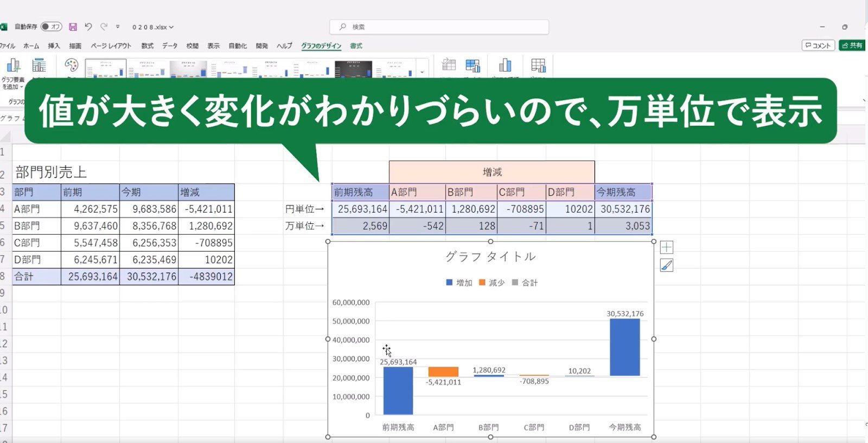Image resolution: width=868 pixels, height=443 pixels.
Task: Select cell with value 8,356,768
Action: (x=149, y=226)
